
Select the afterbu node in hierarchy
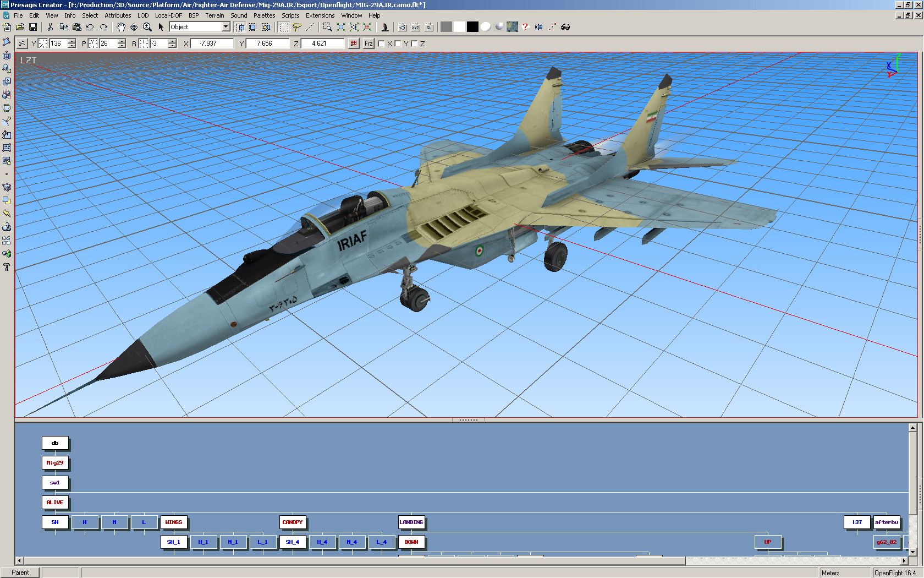[x=887, y=522]
